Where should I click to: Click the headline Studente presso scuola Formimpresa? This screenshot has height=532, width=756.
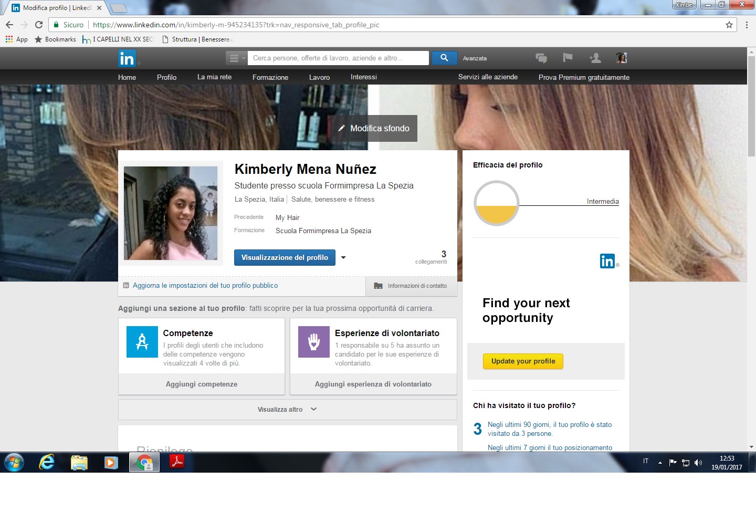[324, 185]
